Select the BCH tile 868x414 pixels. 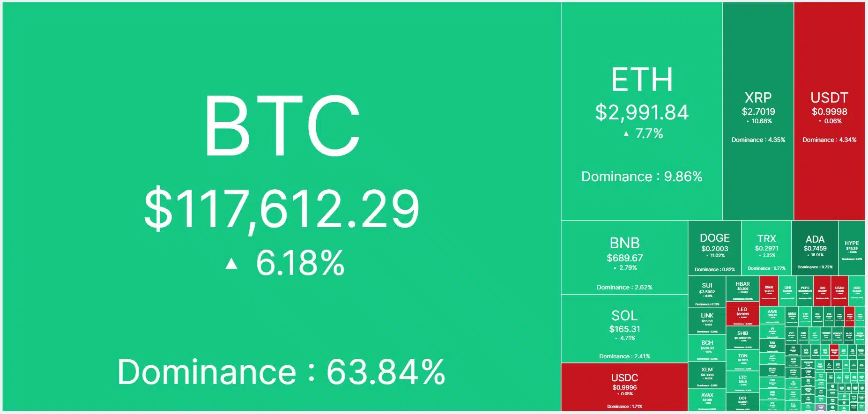pyautogui.click(x=707, y=347)
